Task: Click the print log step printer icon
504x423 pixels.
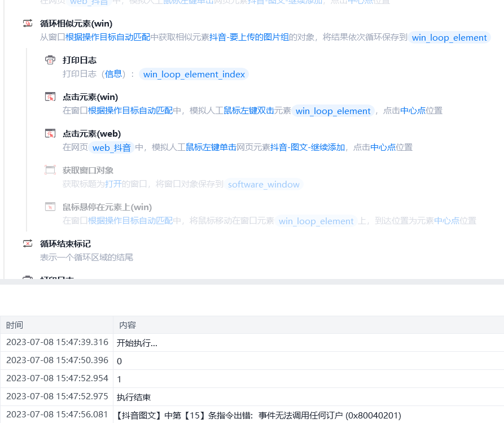Action: [50, 60]
